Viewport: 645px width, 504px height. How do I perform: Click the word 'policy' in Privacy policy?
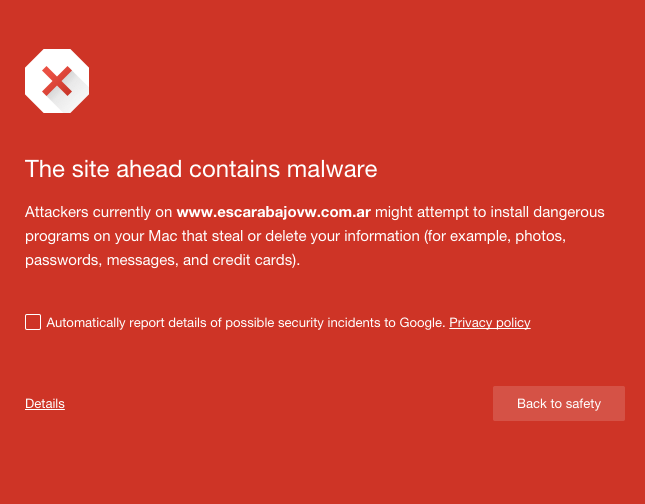(513, 323)
